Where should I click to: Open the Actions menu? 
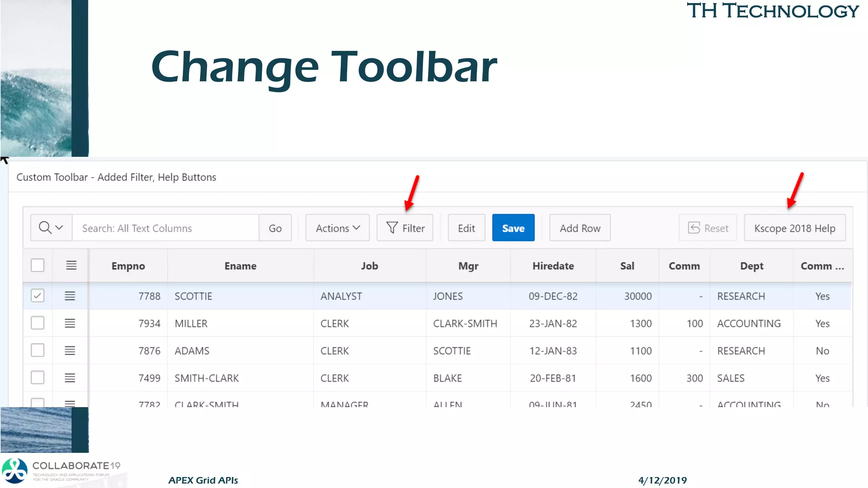coord(337,228)
